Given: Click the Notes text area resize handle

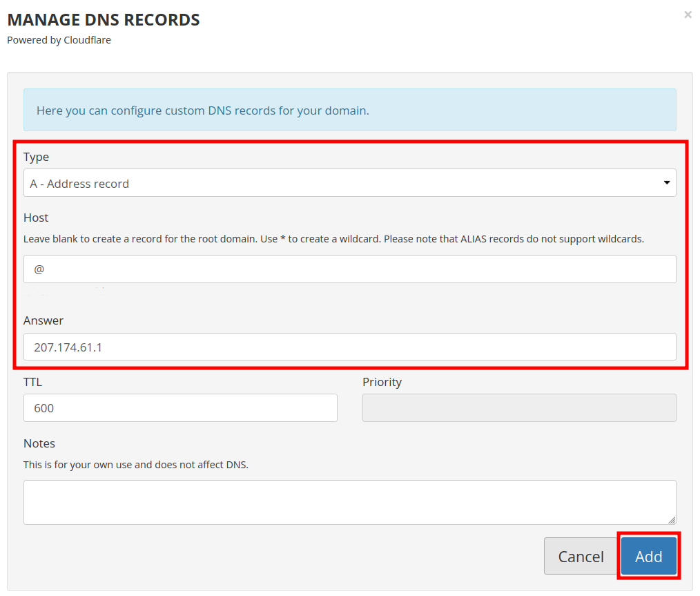Looking at the screenshot, I should point(672,519).
